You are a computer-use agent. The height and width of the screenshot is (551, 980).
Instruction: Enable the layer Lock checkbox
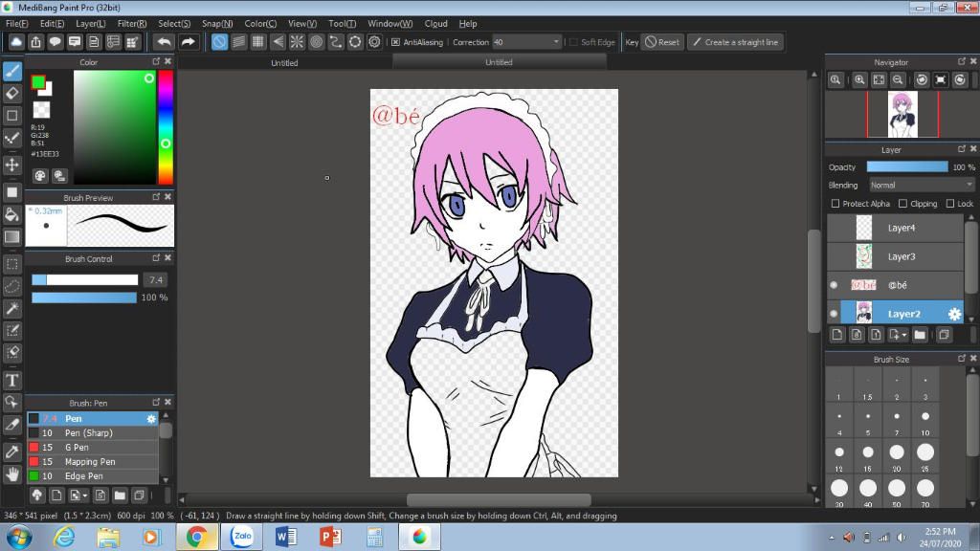pos(950,204)
